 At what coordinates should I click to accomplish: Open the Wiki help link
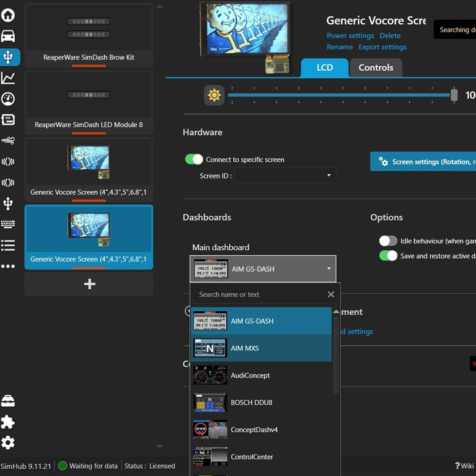(x=465, y=466)
